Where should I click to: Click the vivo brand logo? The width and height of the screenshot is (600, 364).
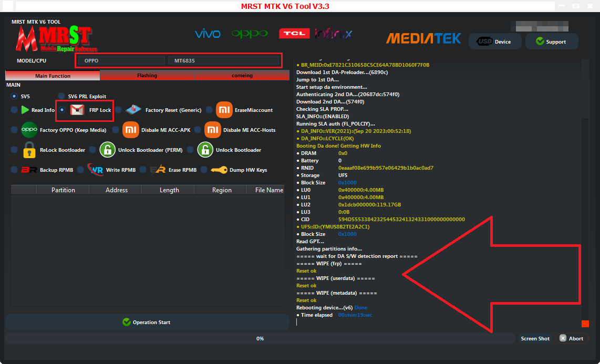[208, 34]
